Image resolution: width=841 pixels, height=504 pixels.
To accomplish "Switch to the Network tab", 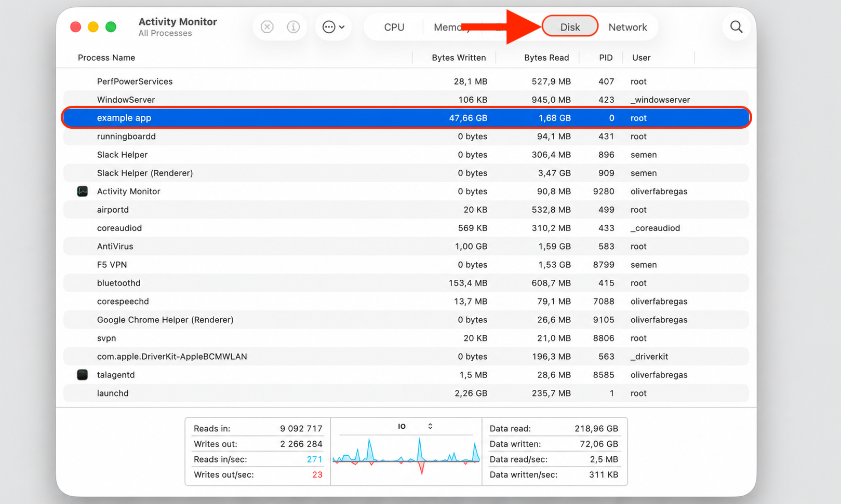I will coord(628,28).
